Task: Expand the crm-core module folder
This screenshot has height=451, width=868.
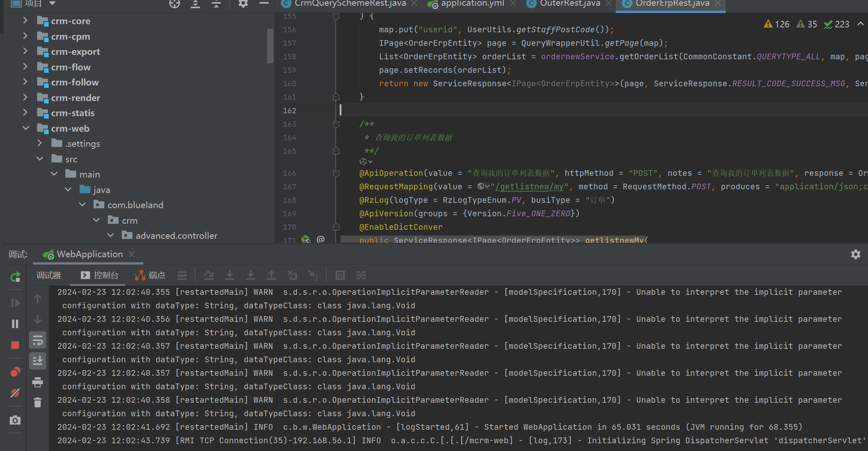Action: [25, 20]
